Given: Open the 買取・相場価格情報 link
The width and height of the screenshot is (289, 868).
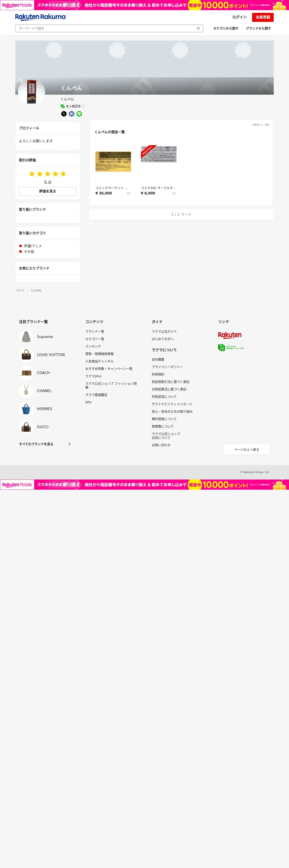Looking at the screenshot, I should [99, 354].
